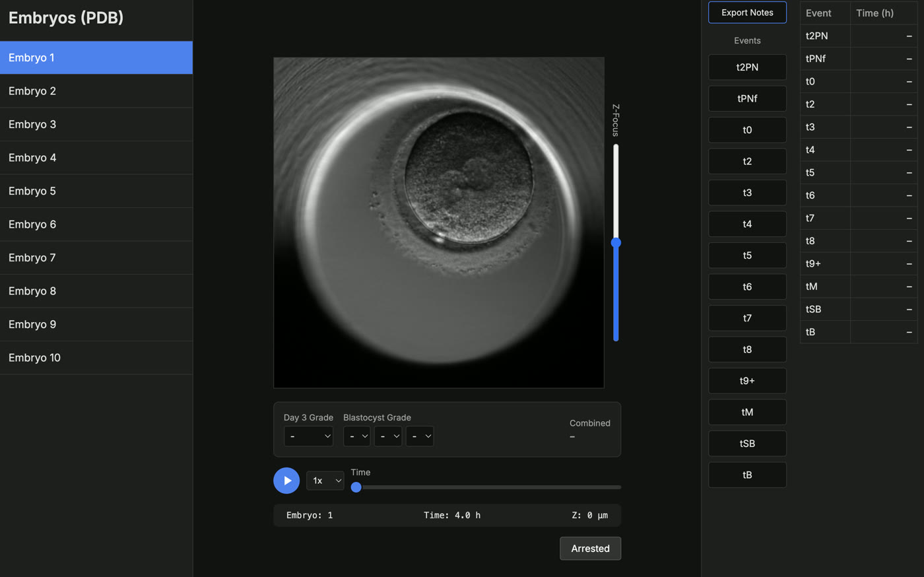Open the 1x playback speed dropdown
Image resolution: width=924 pixels, height=577 pixels.
325,481
